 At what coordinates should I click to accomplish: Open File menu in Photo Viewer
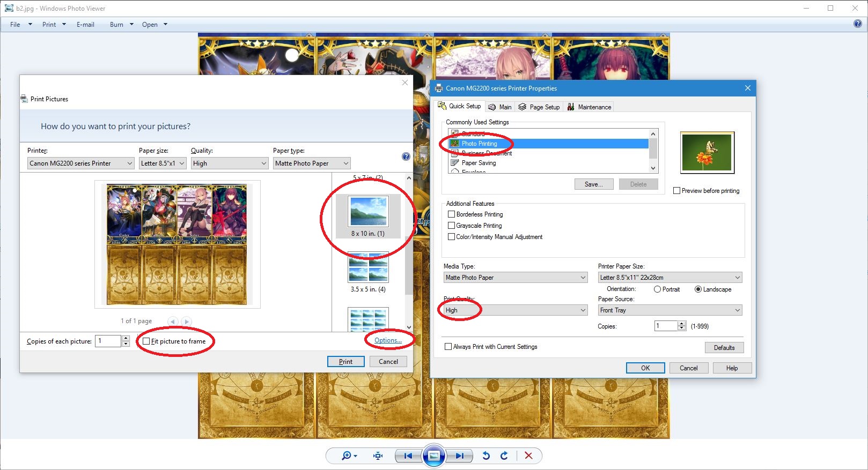[x=20, y=24]
